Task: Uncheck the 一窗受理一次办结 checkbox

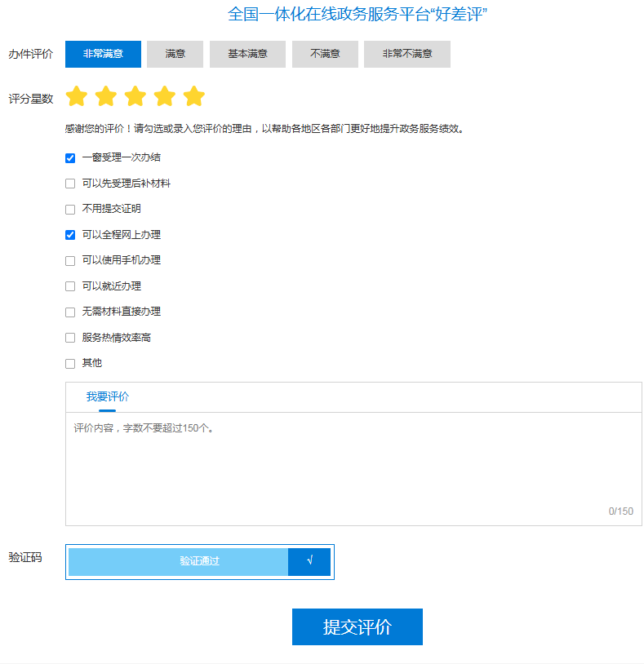Action: (70, 158)
